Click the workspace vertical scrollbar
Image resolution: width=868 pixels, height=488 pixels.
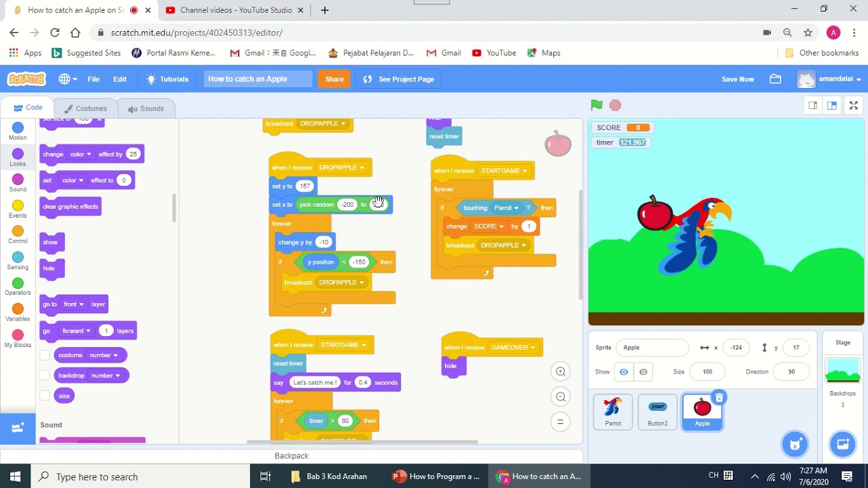(x=580, y=244)
